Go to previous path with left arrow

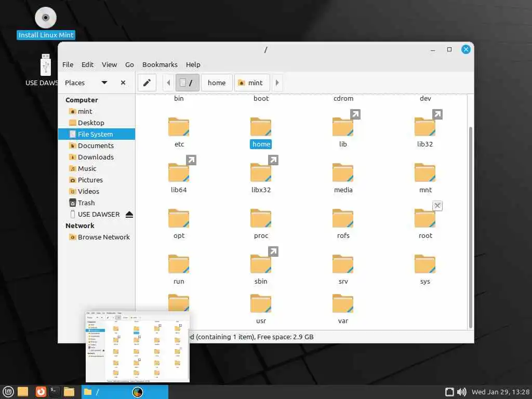(x=168, y=83)
